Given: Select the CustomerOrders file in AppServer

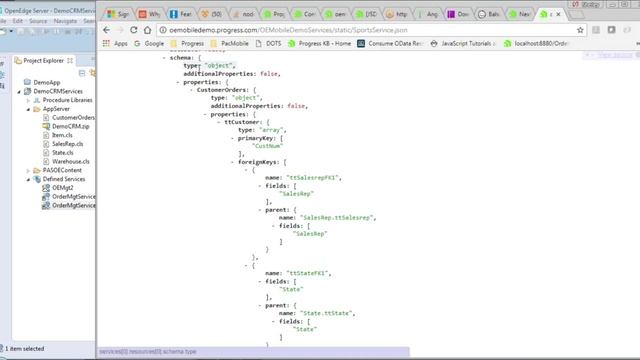Looking at the screenshot, I should point(73,118).
